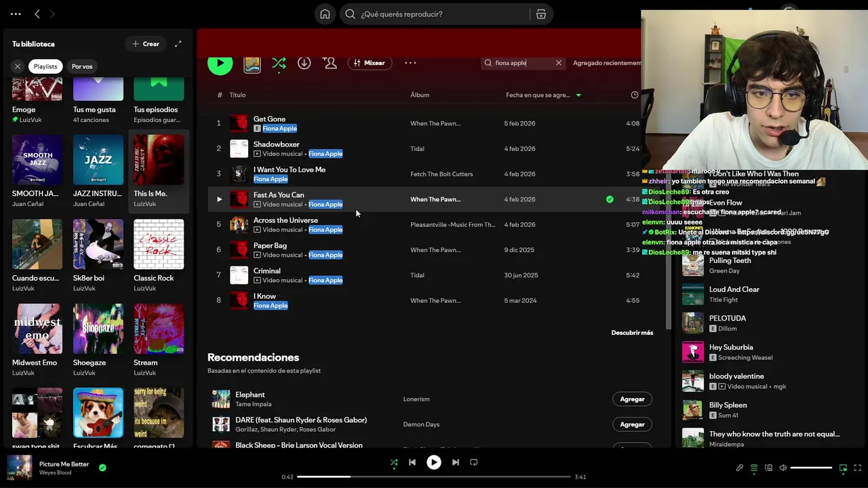The height and width of the screenshot is (488, 868).
Task: Click the Crear button in library
Action: coord(146,44)
